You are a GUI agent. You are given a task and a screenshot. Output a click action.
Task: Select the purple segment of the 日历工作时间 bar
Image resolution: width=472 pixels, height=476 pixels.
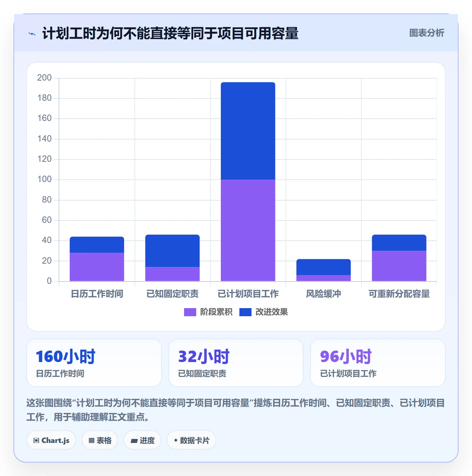tap(97, 267)
